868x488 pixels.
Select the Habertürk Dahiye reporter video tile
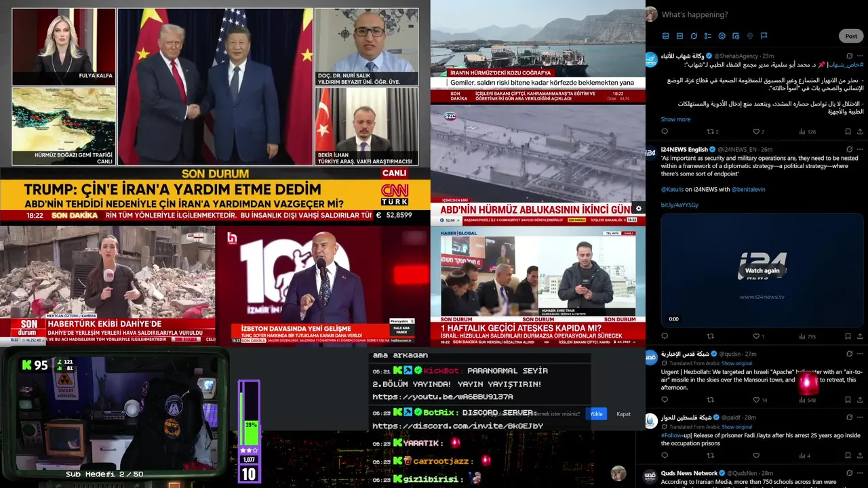coord(107,285)
